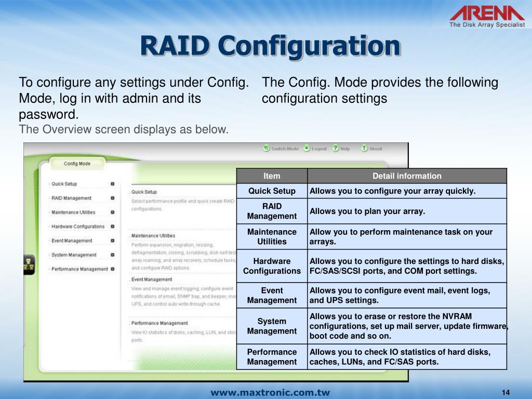Click the 'RAID Configuration' slide title
532x399 pixels.
[x=270, y=46]
